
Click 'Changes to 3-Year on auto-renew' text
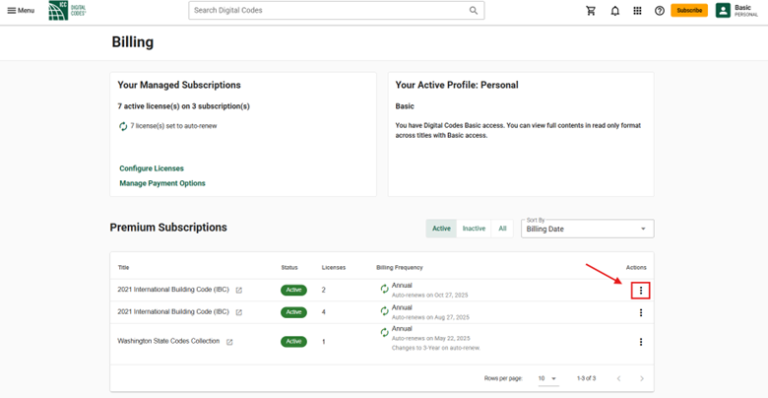click(435, 348)
